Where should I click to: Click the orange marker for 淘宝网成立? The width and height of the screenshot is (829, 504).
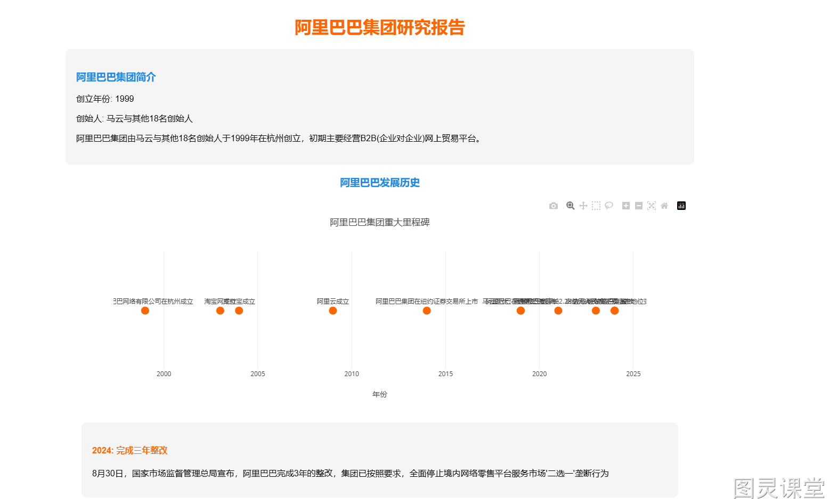220,311
